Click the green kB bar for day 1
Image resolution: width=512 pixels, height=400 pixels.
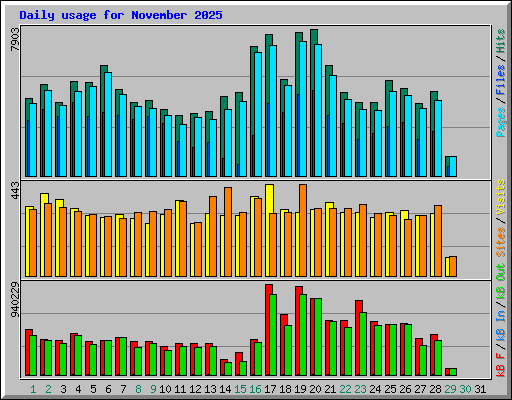(33, 356)
